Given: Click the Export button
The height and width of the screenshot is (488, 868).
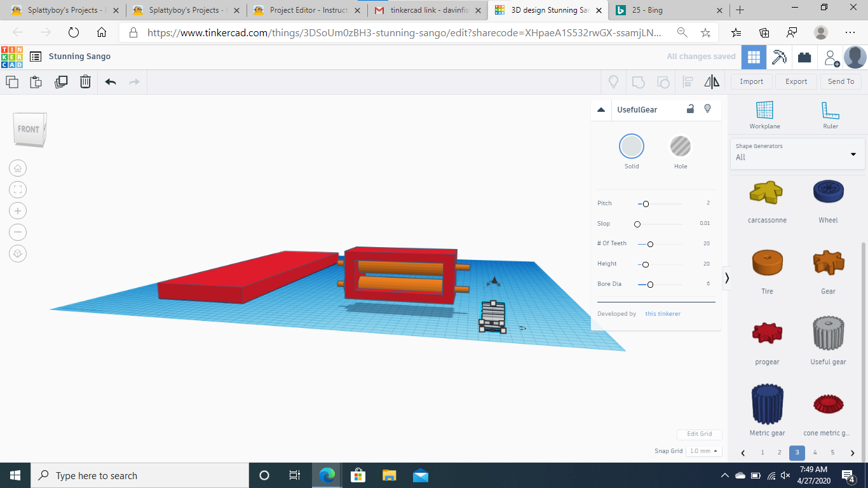Looking at the screenshot, I should pos(796,81).
